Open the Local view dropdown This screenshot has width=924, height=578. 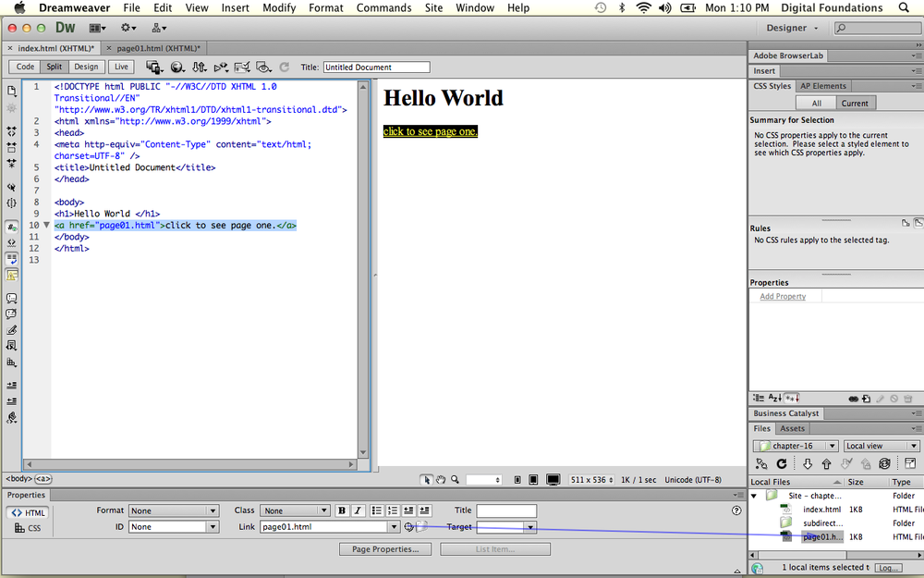tap(880, 445)
